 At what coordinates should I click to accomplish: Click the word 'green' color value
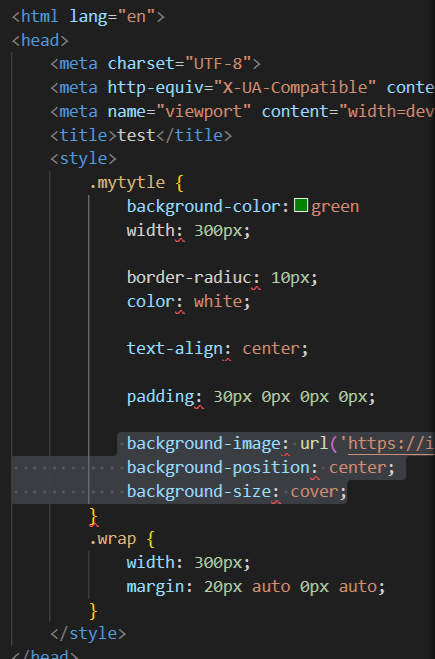click(x=335, y=207)
